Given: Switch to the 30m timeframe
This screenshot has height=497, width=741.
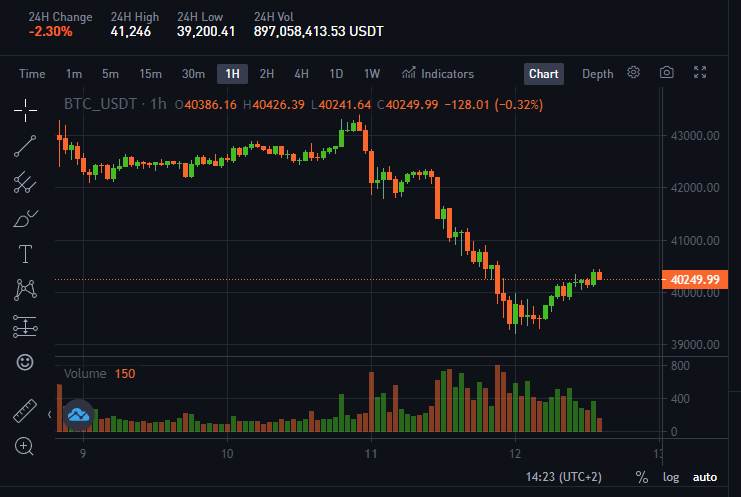Looking at the screenshot, I should click(193, 74).
